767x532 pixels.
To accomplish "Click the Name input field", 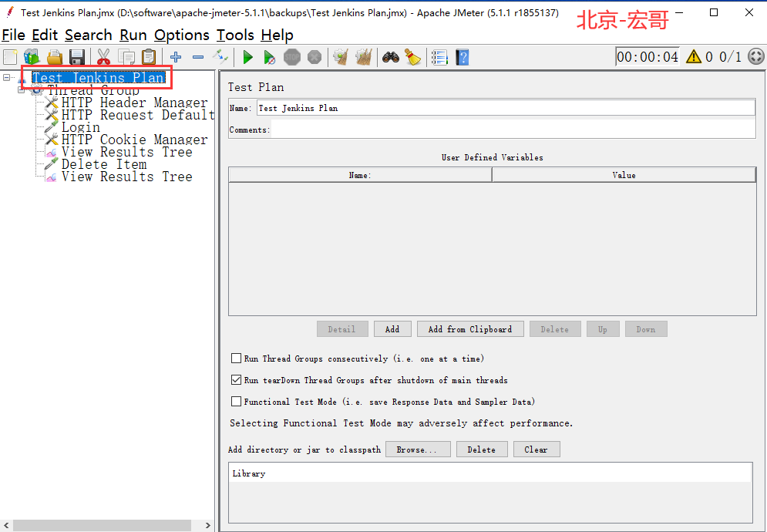I will pos(506,108).
